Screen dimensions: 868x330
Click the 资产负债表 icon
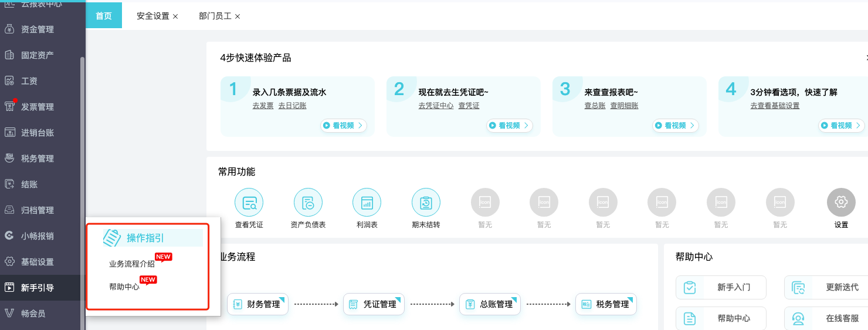(308, 203)
